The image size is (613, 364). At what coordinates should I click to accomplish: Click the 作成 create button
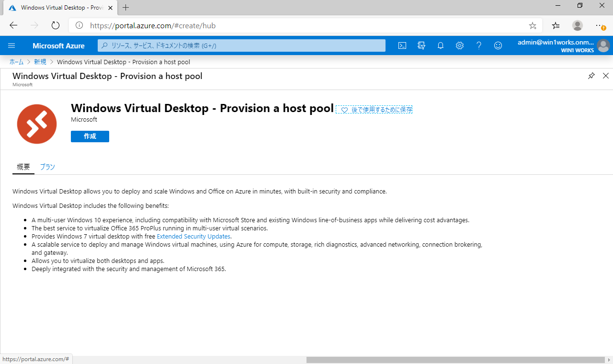click(x=90, y=136)
